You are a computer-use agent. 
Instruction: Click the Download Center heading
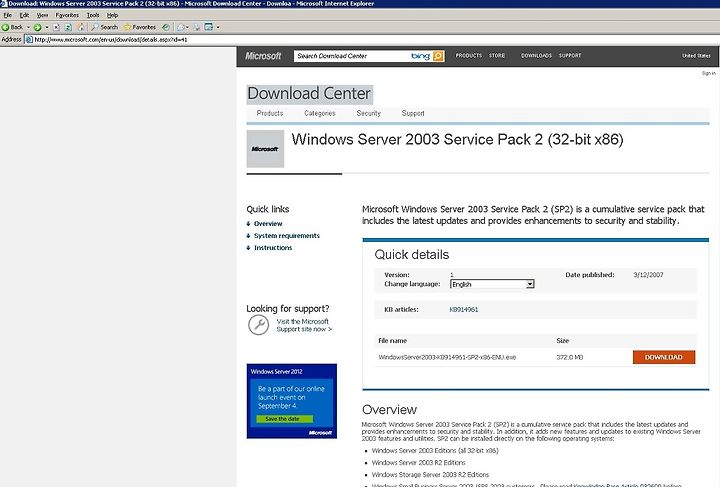pyautogui.click(x=309, y=94)
